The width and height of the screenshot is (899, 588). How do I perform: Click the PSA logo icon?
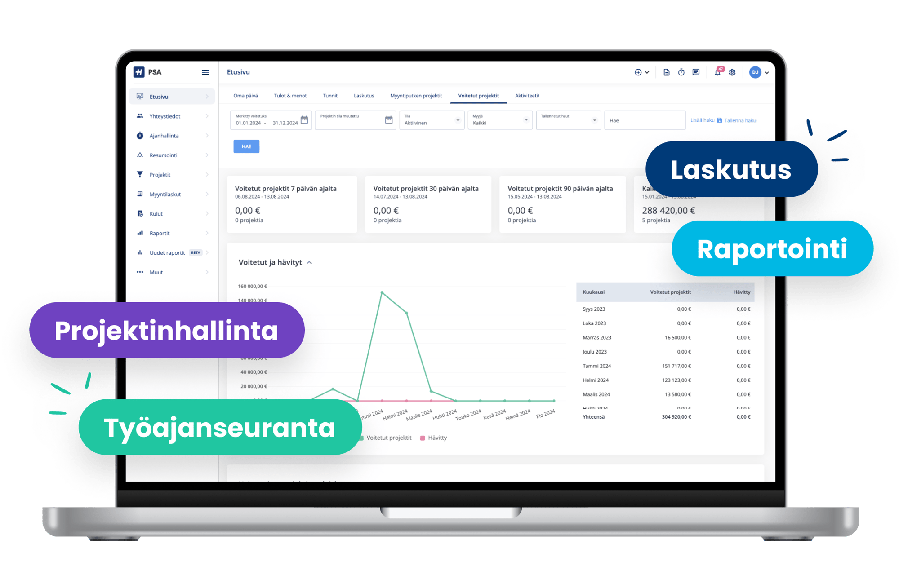tap(139, 72)
